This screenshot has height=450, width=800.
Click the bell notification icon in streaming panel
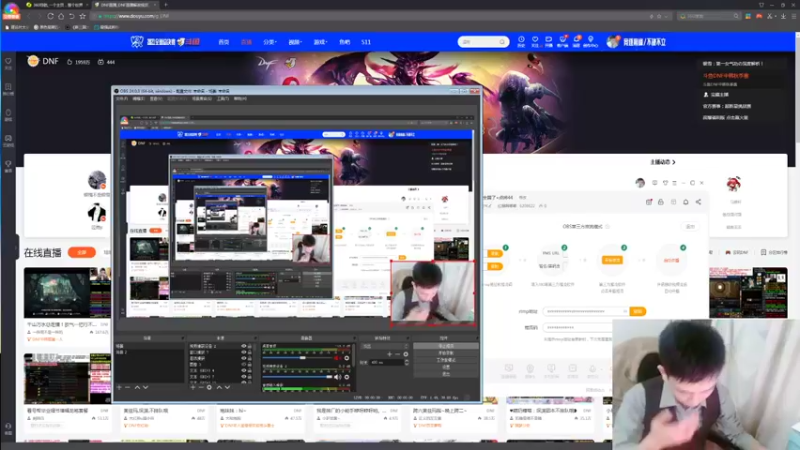(686, 202)
